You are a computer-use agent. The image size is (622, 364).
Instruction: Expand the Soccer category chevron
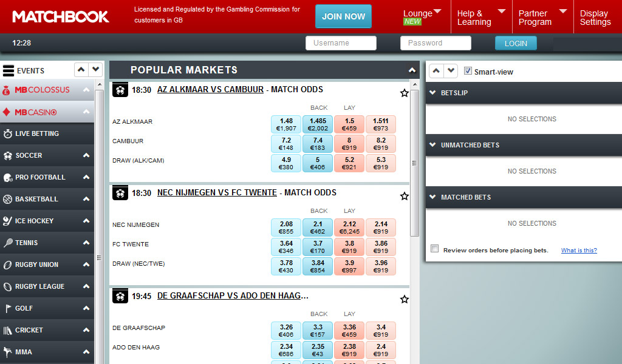[x=86, y=155]
